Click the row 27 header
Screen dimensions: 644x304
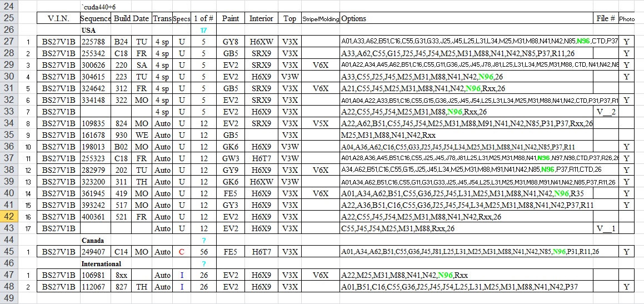[10, 42]
